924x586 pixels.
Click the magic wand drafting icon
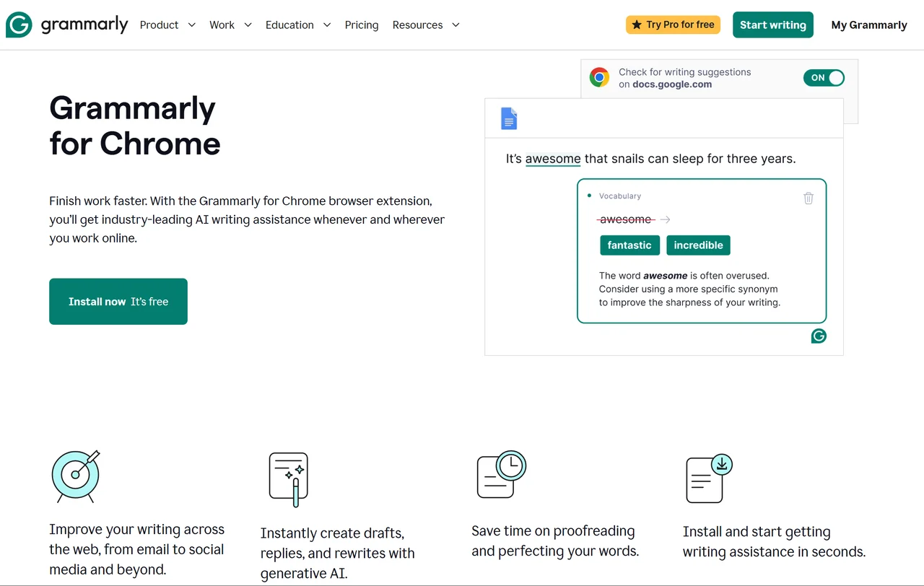(288, 478)
